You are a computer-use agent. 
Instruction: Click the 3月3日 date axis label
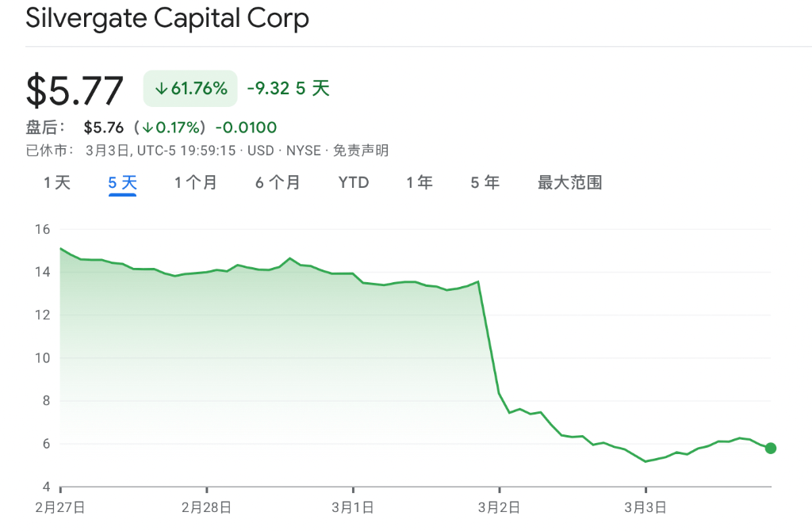click(x=645, y=506)
